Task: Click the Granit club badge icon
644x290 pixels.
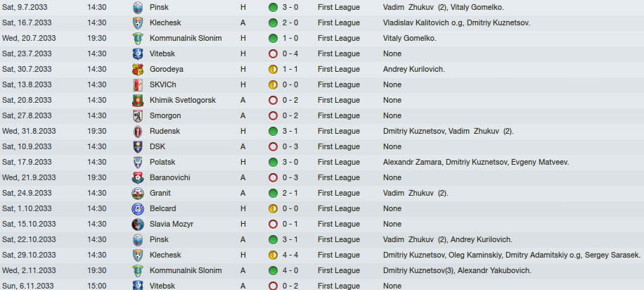Action: pyautogui.click(x=138, y=194)
